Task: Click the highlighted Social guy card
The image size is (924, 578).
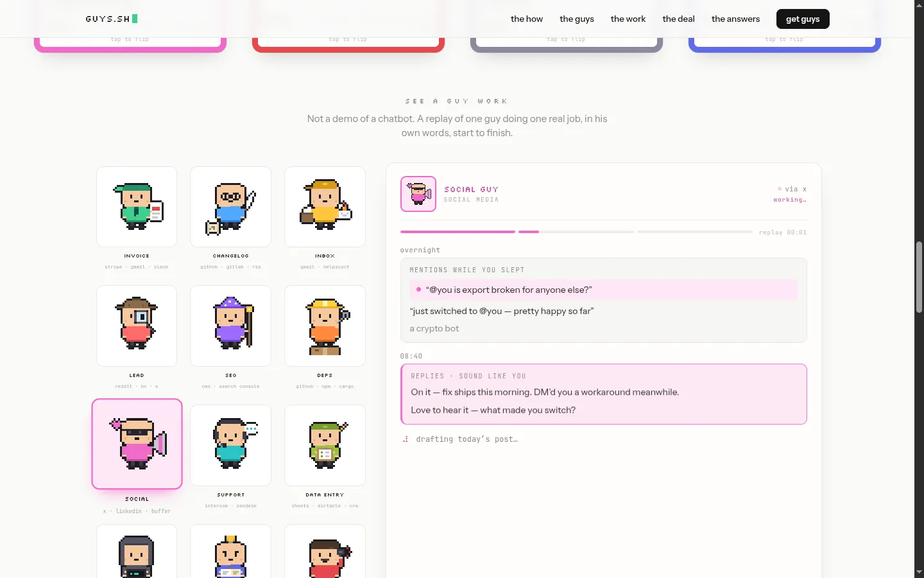Action: (x=137, y=444)
